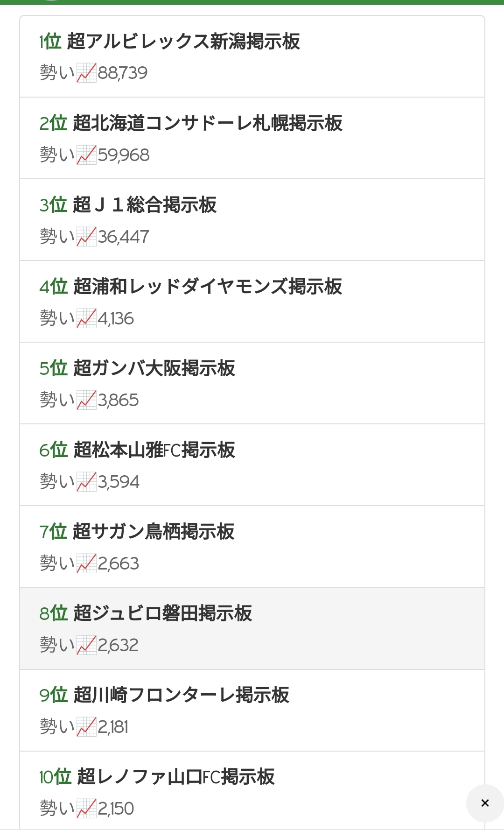This screenshot has height=830, width=504.
Task: Click trend chart icon beside 2,663
Action: (86, 563)
